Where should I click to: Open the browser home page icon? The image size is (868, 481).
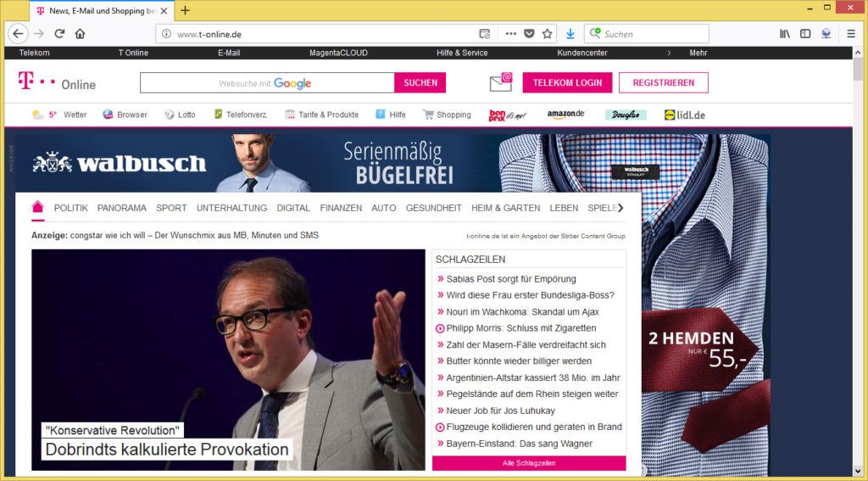(x=81, y=34)
